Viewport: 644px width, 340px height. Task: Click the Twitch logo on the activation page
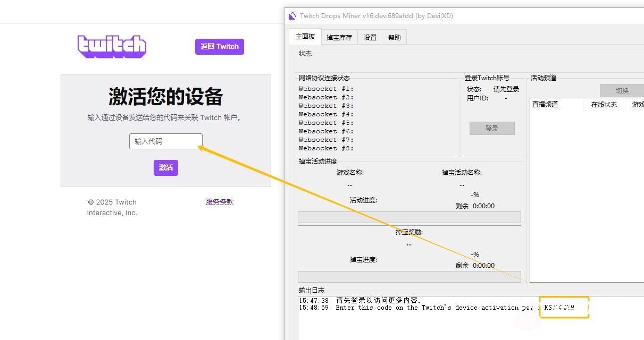(x=112, y=47)
